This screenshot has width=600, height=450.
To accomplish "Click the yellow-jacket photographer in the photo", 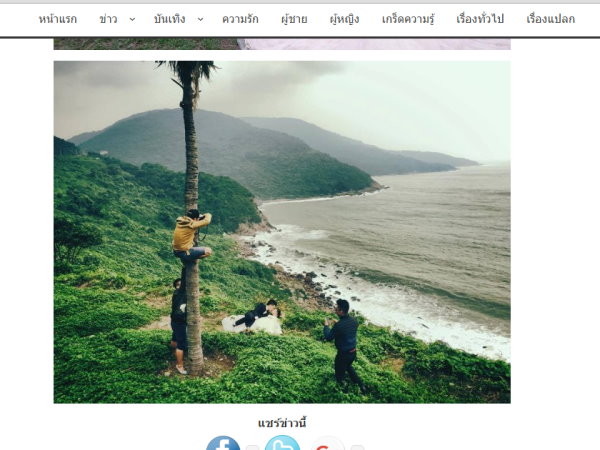I will pos(191,236).
